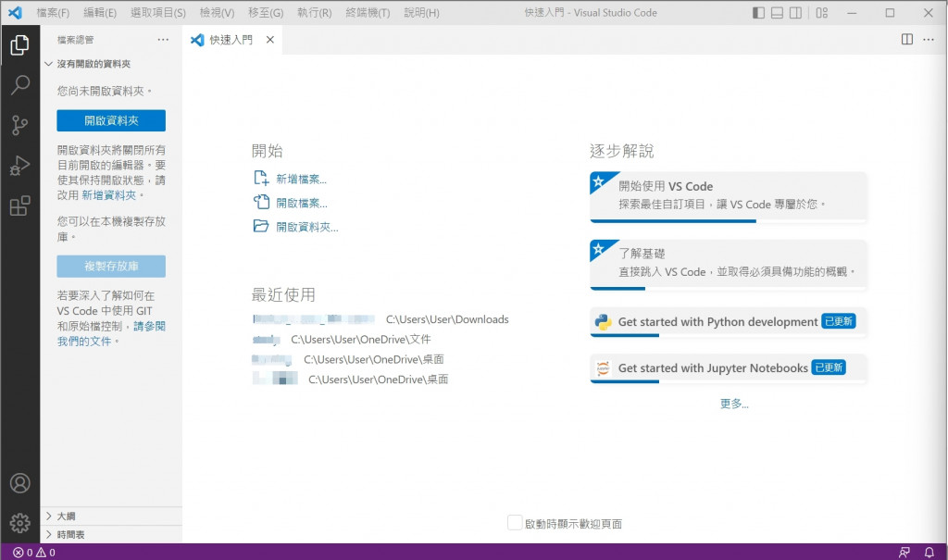Open the Manage gear icon
Screen dimensions: 948x560
(x=20, y=523)
